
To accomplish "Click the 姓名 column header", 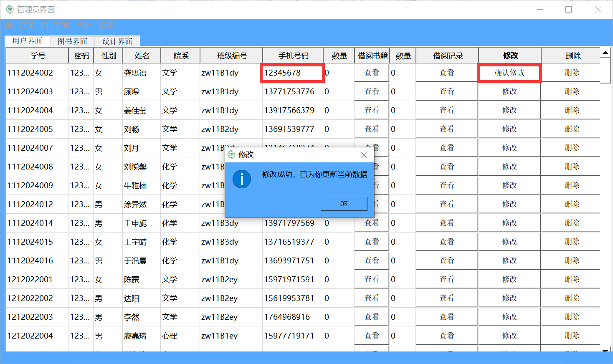I will pyautogui.click(x=142, y=56).
